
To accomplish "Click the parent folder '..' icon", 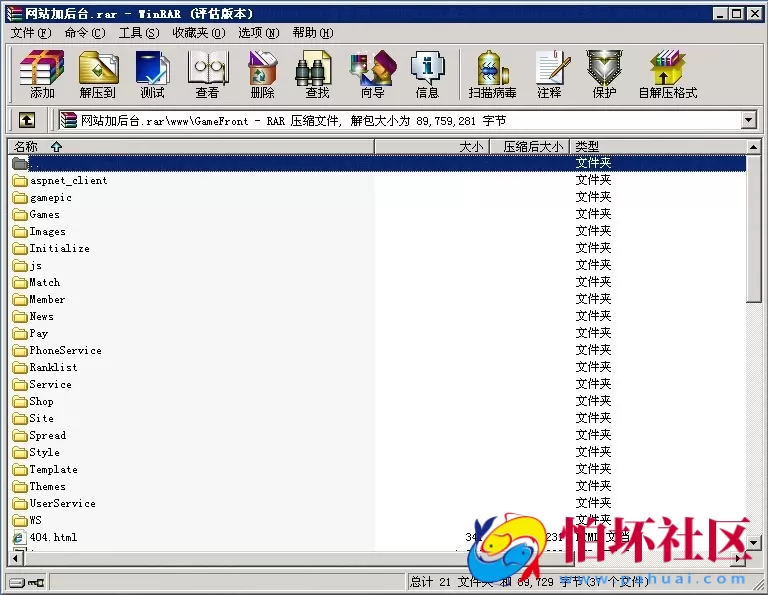I will pos(20,163).
